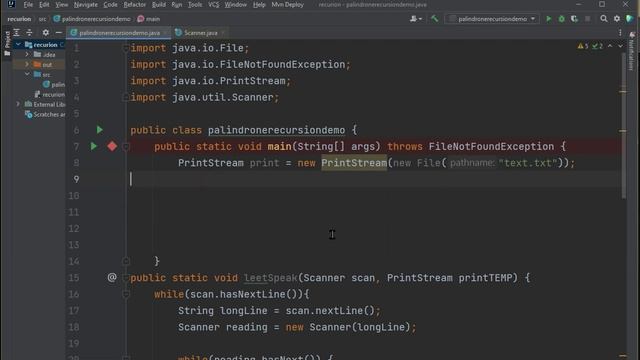640x360 pixels.
Task: Open IDE settings gear in top toolbar
Action: point(617,19)
